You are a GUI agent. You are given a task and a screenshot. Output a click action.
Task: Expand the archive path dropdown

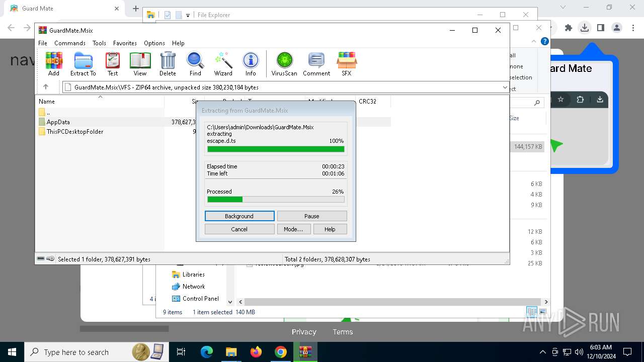(x=505, y=87)
